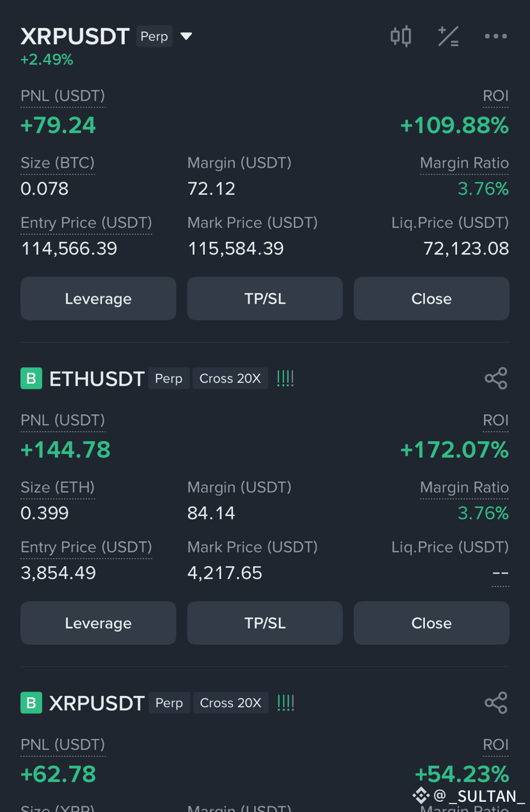Tap the green B badge beside ETHUSDT

click(31, 378)
